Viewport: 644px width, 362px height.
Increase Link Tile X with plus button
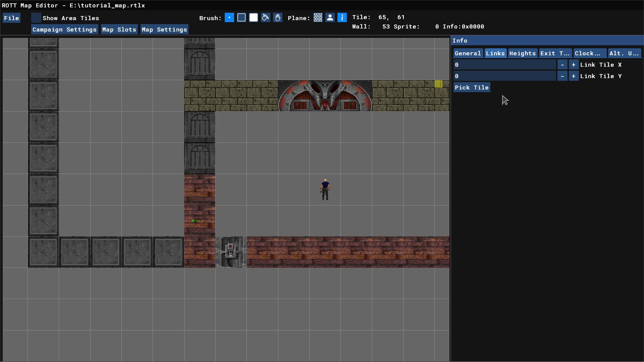(x=574, y=65)
